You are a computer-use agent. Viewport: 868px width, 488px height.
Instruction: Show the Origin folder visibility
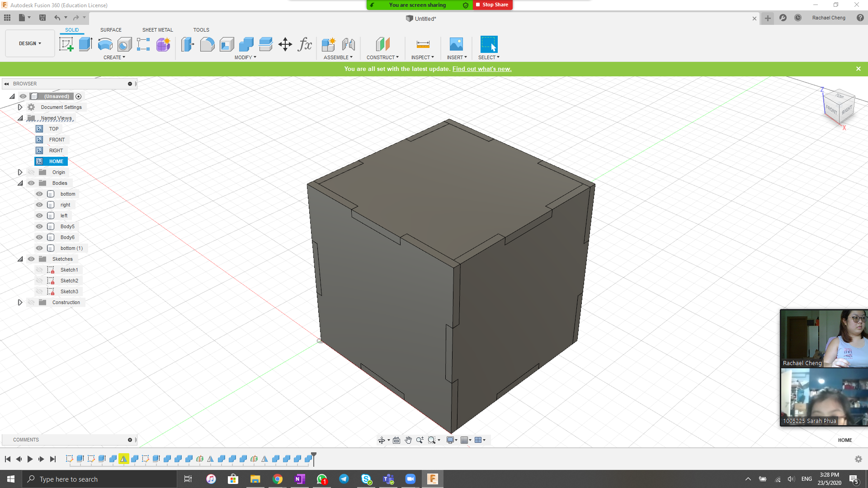pos(31,172)
